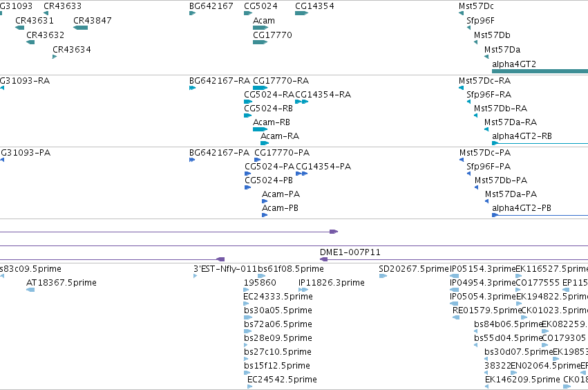Open transcript Sfp96F-RA
The image size is (588, 390).
(489, 95)
